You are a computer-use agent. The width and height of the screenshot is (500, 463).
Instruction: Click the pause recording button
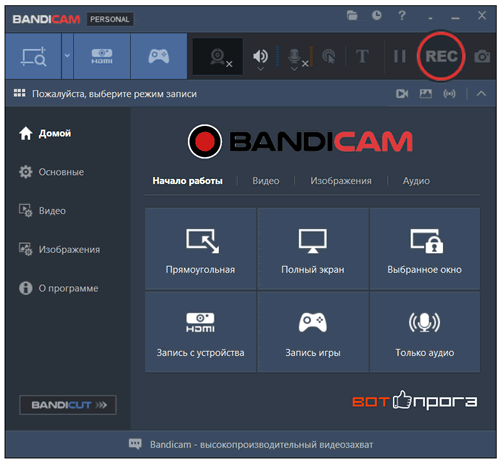[x=399, y=56]
